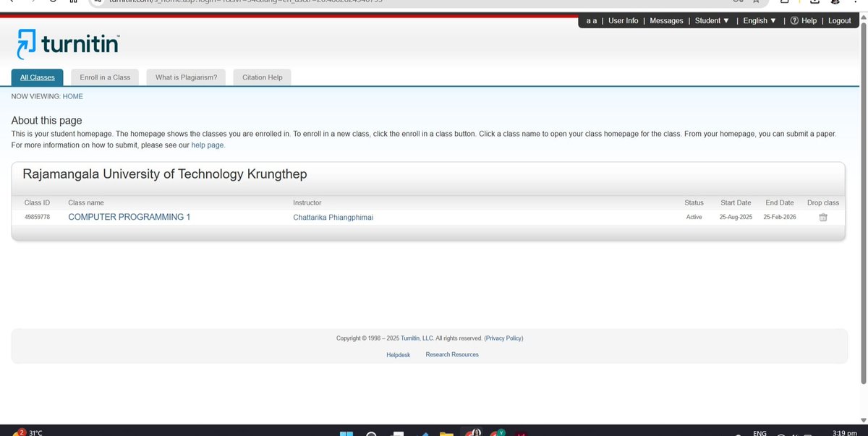Image resolution: width=868 pixels, height=436 pixels.
Task: Click the browser address bar URL
Action: [x=246, y=2]
